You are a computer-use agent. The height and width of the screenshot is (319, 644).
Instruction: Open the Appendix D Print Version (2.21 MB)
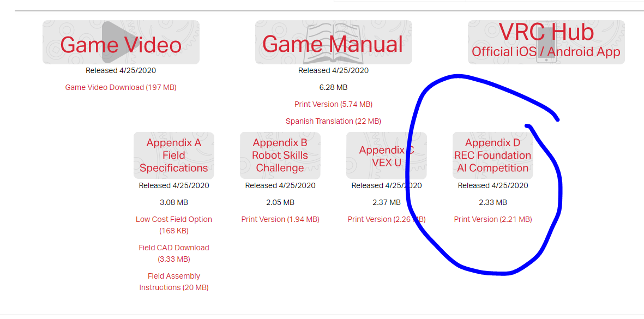493,219
